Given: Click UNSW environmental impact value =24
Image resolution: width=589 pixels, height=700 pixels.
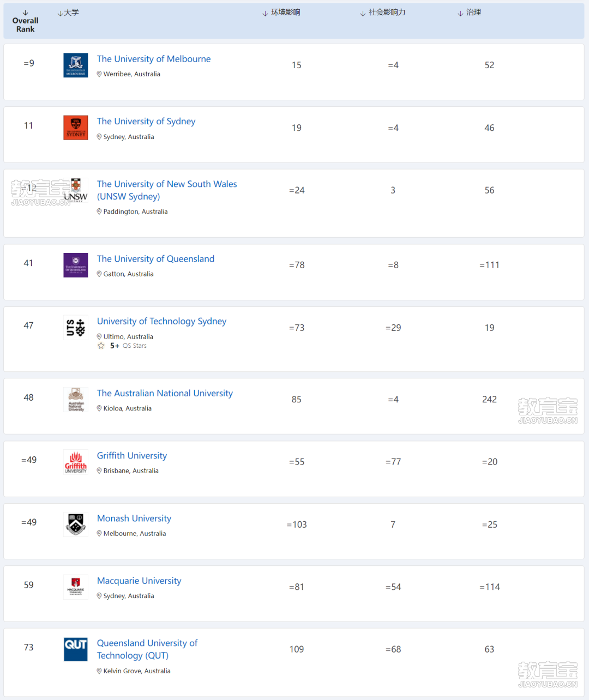Looking at the screenshot, I should [x=297, y=190].
